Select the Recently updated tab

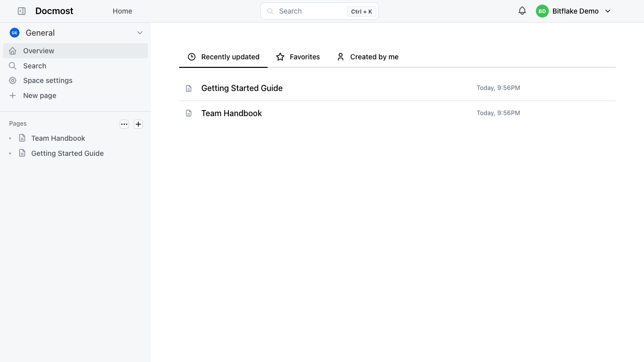point(223,57)
